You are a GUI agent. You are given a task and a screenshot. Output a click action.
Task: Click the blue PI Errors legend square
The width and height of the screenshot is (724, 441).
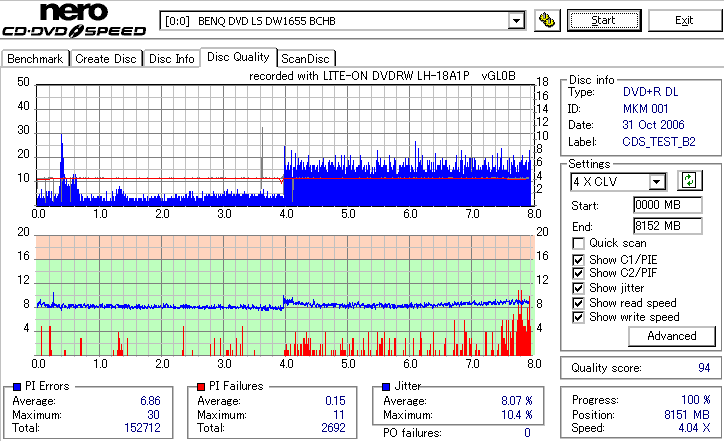pyautogui.click(x=17, y=387)
